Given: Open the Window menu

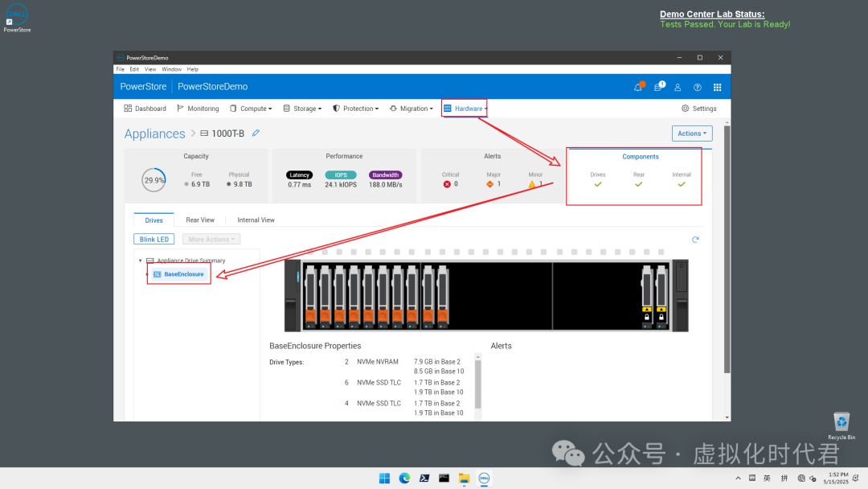Looking at the screenshot, I should (171, 69).
